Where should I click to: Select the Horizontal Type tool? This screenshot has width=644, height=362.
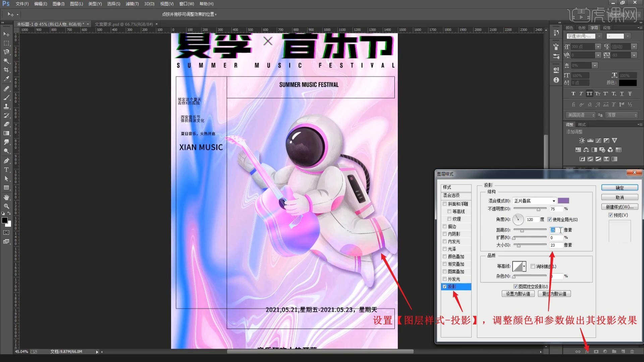tap(6, 170)
